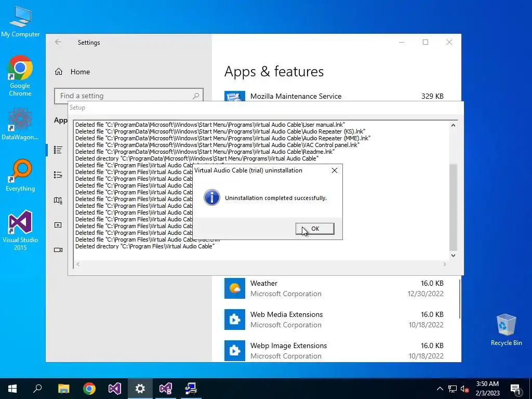This screenshot has width=532, height=399.
Task: Click the Find a setting search box
Action: coord(129,96)
